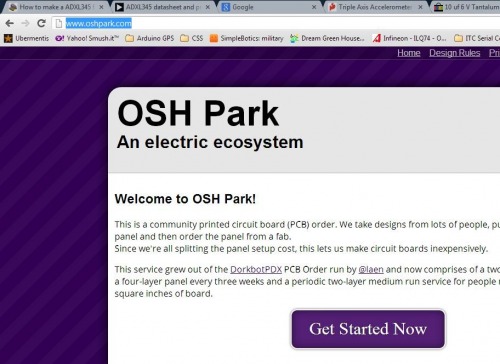Click the Infineon red bookmark icon

tap(376, 38)
